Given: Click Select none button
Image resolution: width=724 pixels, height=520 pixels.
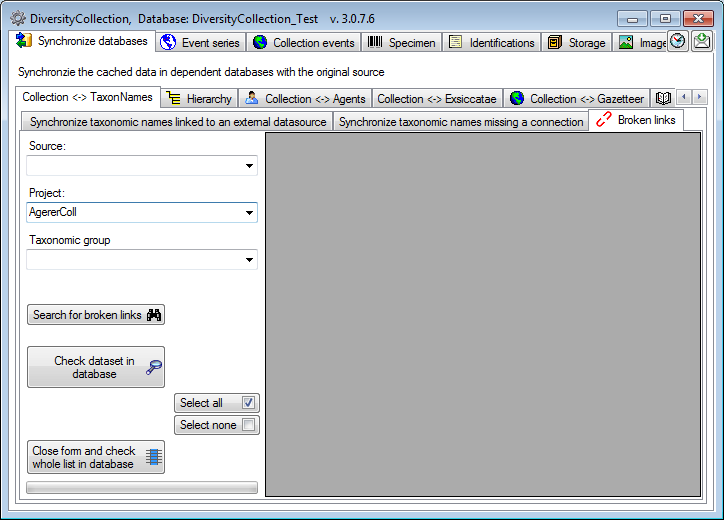Looking at the screenshot, I should 217,425.
